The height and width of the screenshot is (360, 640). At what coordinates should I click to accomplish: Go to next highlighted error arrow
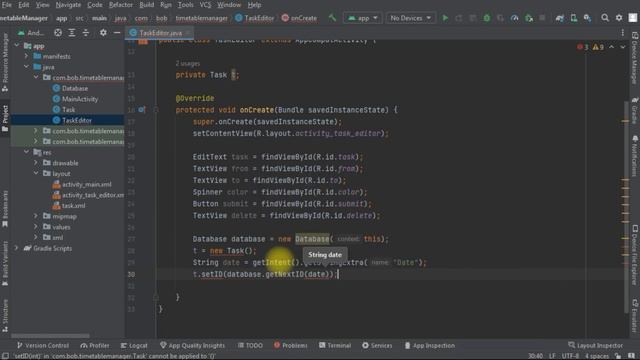[622, 47]
